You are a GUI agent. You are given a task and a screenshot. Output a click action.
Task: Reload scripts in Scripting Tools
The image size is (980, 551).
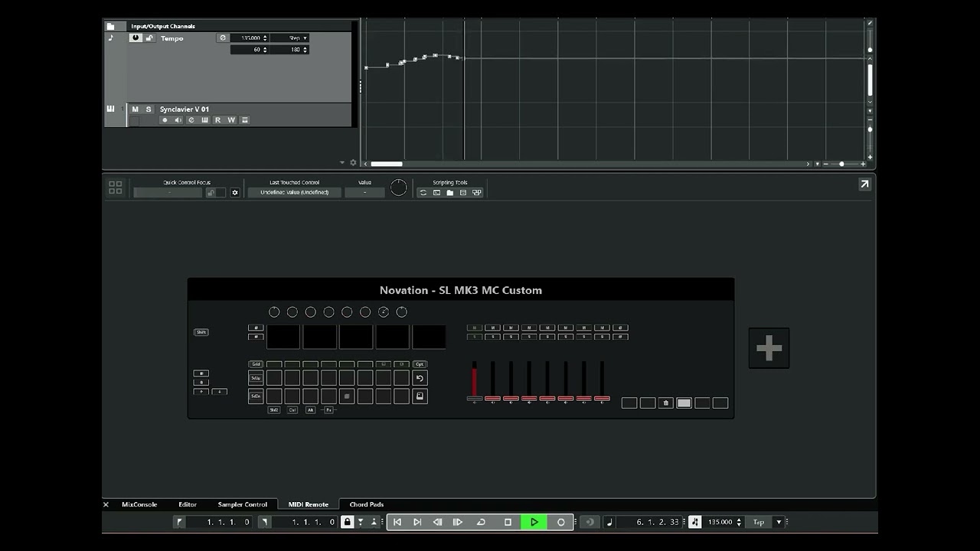click(423, 193)
